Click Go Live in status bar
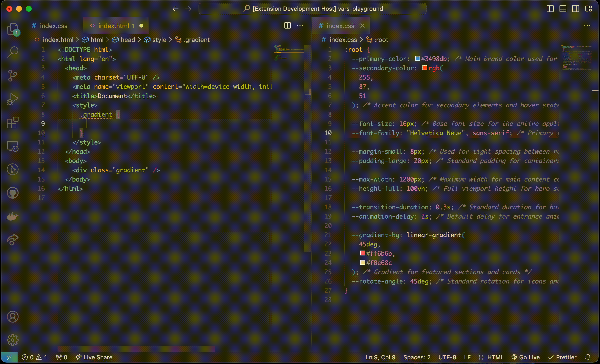This screenshot has height=364, width=600. coord(525,357)
